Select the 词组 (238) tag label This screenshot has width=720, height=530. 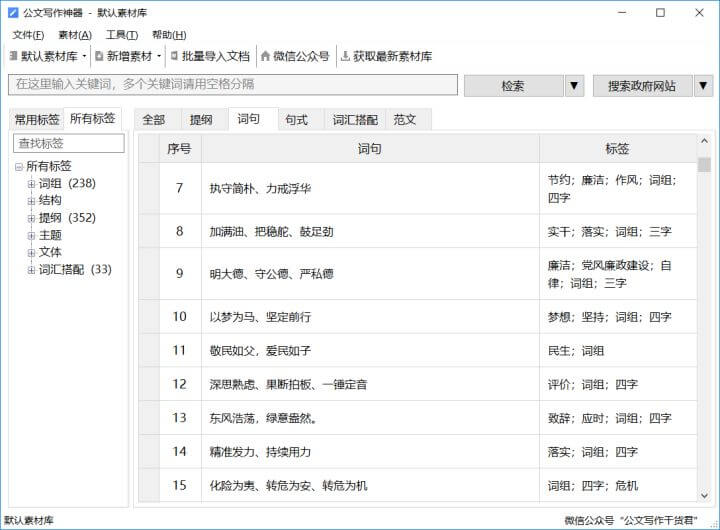(x=67, y=184)
